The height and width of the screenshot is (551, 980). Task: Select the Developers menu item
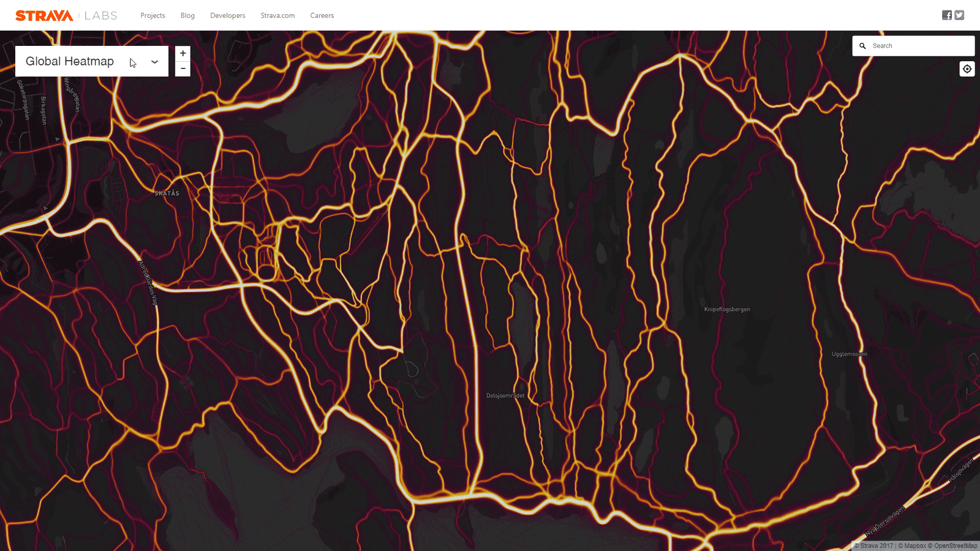point(227,15)
